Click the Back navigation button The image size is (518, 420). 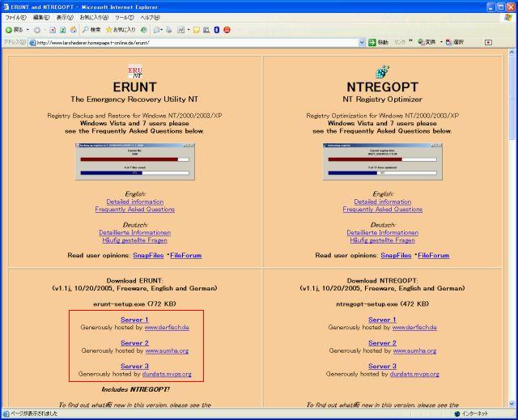pyautogui.click(x=14, y=29)
